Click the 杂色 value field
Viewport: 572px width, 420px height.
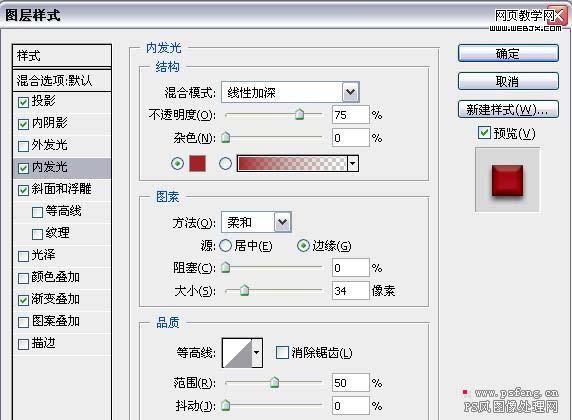(351, 138)
